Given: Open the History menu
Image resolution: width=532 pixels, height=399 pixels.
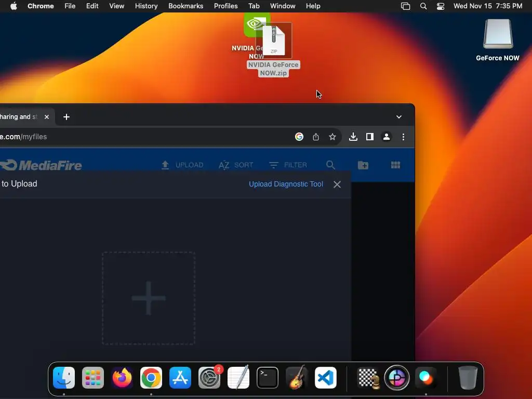Looking at the screenshot, I should point(146,6).
